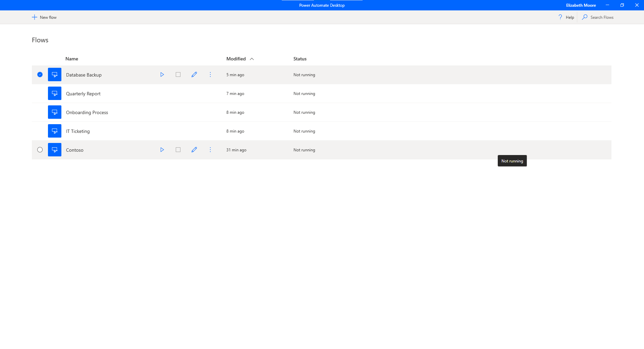Screen dimensions: 644x349
Task: Stop the Database Backup flow
Action: click(178, 74)
